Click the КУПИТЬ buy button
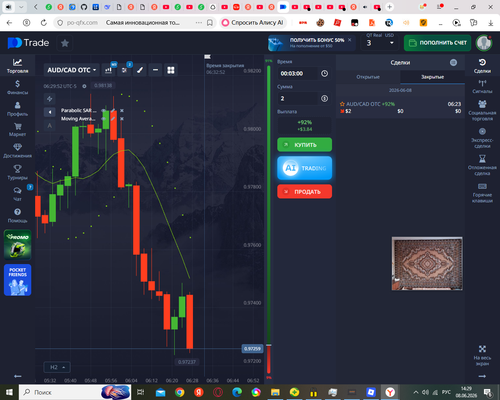Screen dimensions: 500x400 coord(305,145)
